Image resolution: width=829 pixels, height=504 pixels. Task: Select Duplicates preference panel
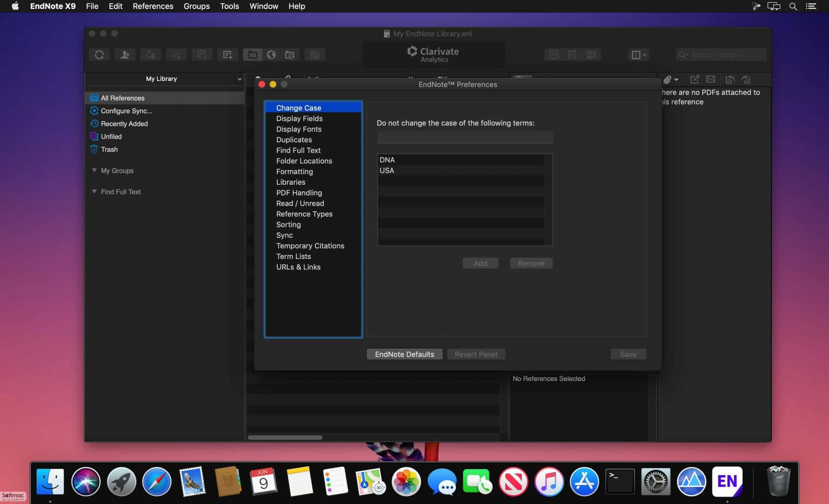tap(313, 140)
